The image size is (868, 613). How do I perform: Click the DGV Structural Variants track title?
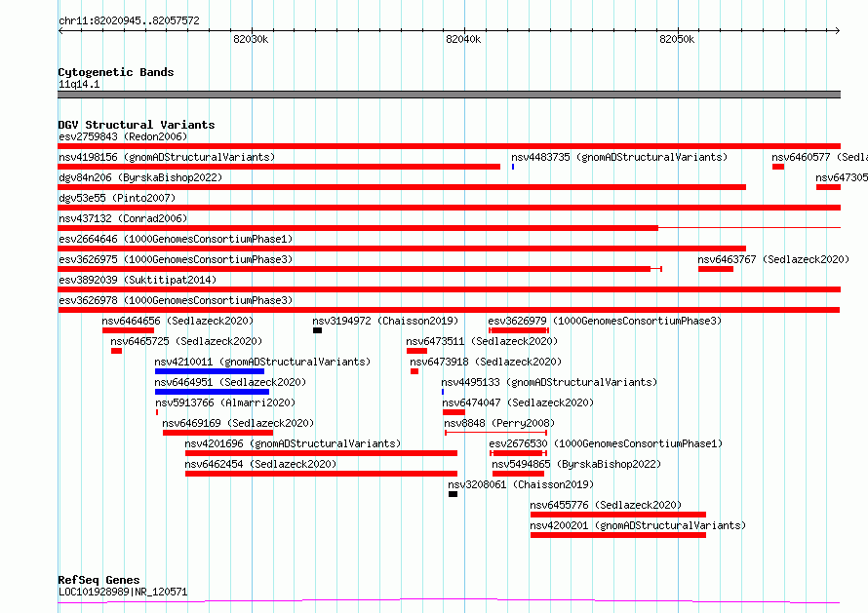click(137, 125)
